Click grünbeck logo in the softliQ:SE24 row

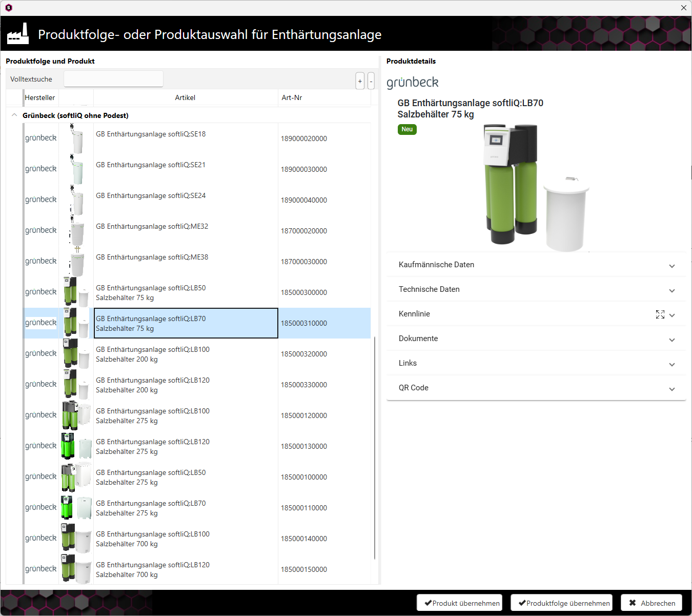click(41, 200)
